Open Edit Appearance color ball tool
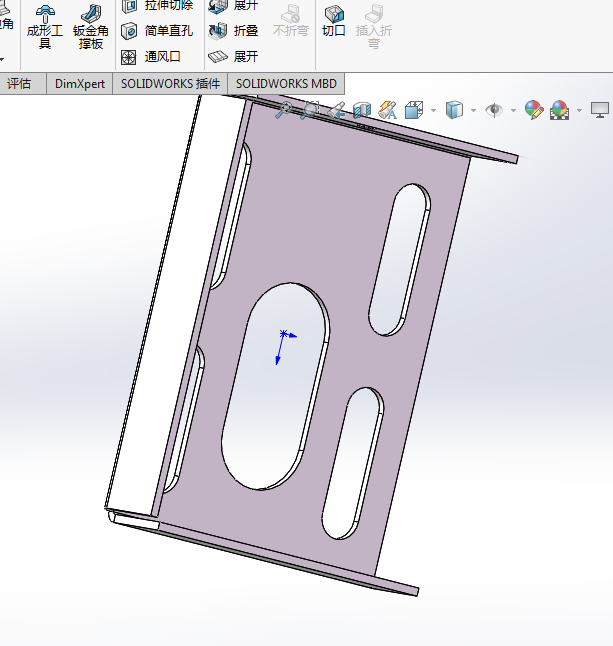 point(534,110)
